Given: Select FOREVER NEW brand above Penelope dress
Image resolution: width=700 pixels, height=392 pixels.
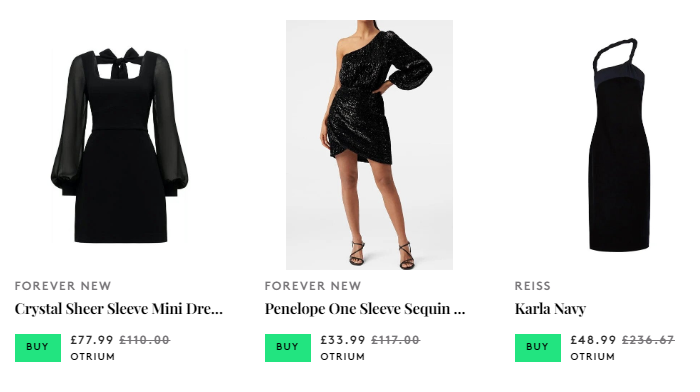Looking at the screenshot, I should click(x=313, y=286).
